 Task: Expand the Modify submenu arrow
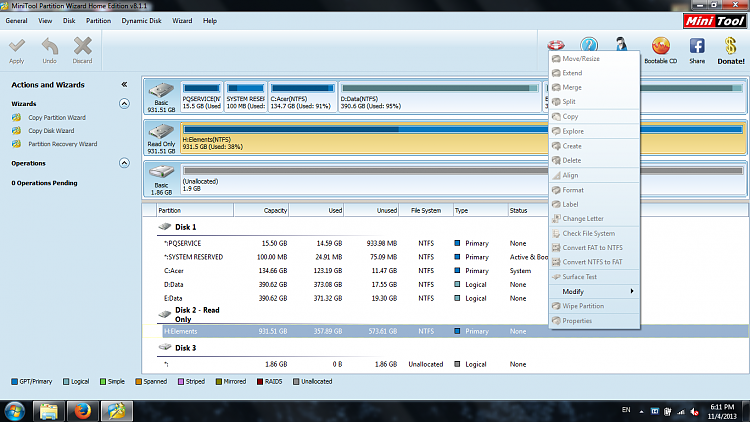tap(632, 291)
